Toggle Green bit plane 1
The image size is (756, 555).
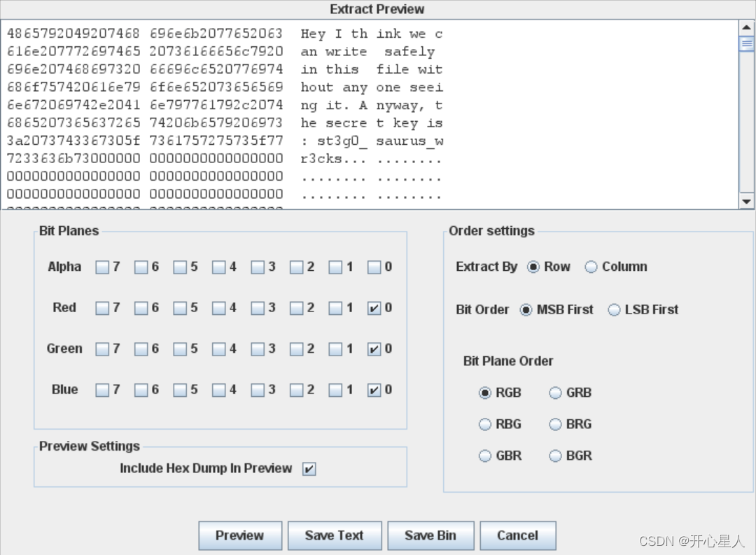click(x=335, y=349)
